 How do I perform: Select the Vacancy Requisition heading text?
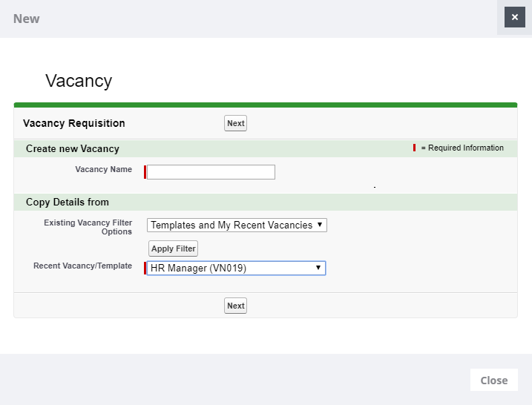tap(74, 123)
